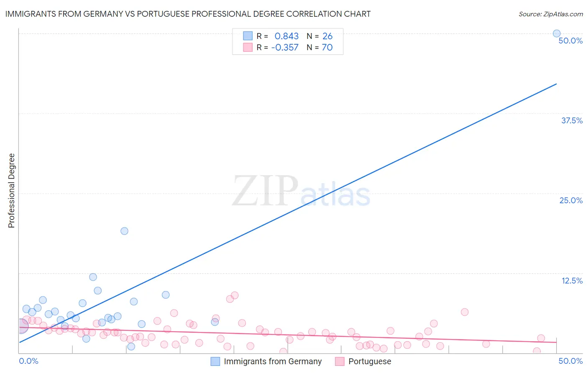This screenshot has height=373, width=588.
Task: Select the Immigrants from Germany legend label
Action: (273, 361)
